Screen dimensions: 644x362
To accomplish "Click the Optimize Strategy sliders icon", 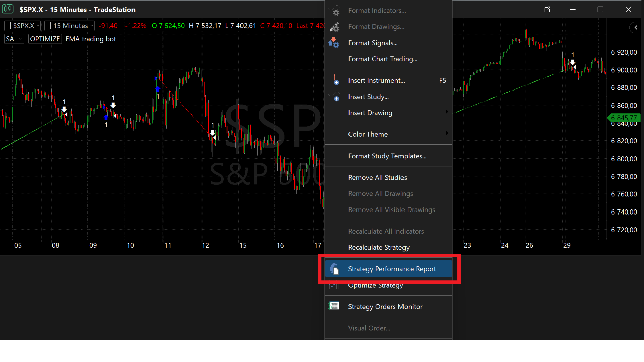I will point(334,286).
